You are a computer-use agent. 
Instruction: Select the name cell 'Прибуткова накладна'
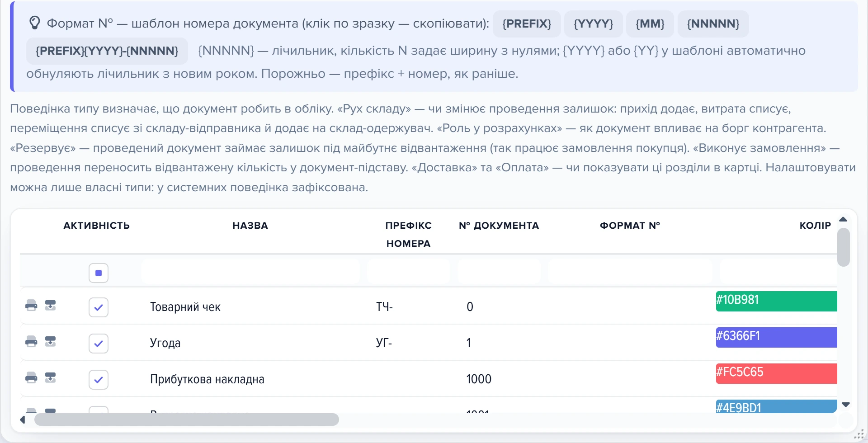207,379
